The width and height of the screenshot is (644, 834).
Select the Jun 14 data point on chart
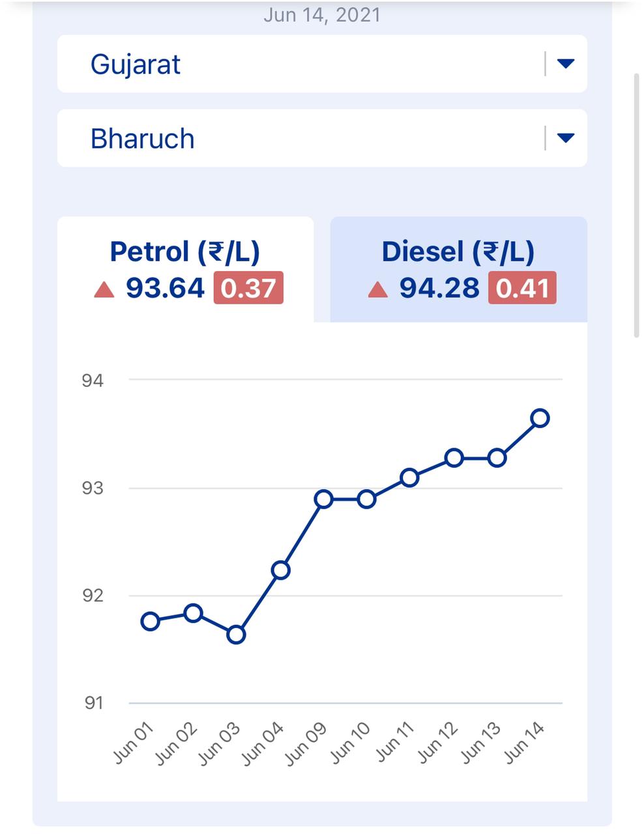coord(540,418)
